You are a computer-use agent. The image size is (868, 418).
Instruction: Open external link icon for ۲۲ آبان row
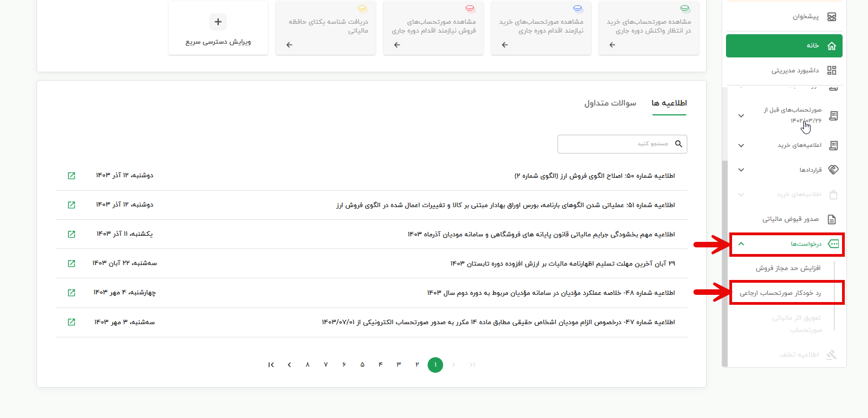pyautogui.click(x=71, y=263)
